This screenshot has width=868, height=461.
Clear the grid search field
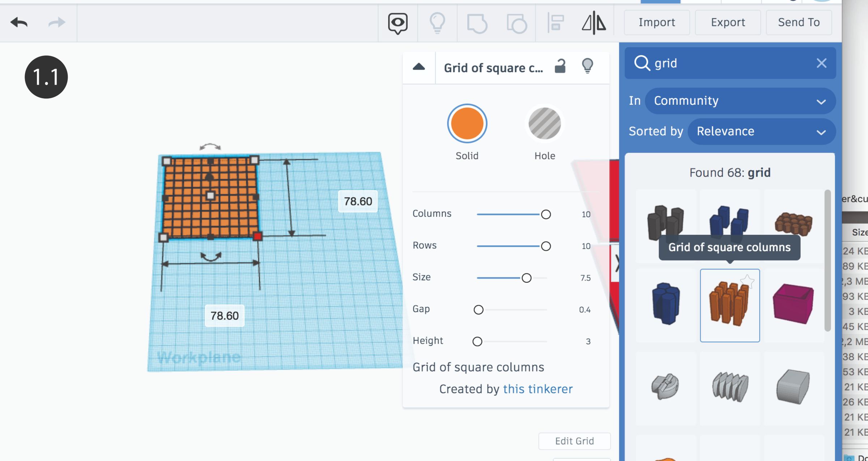(x=821, y=63)
